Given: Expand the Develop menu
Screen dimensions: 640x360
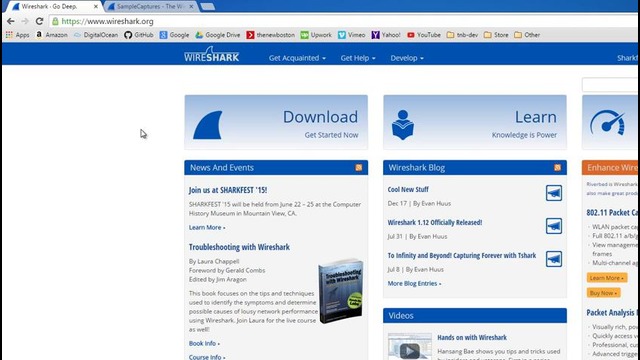Looking at the screenshot, I should pyautogui.click(x=407, y=58).
